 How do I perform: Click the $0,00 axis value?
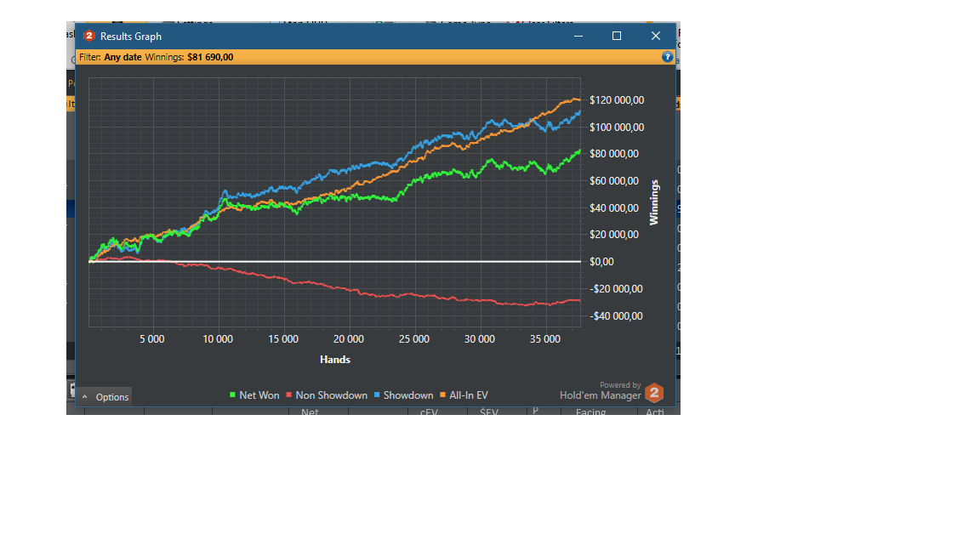point(602,262)
